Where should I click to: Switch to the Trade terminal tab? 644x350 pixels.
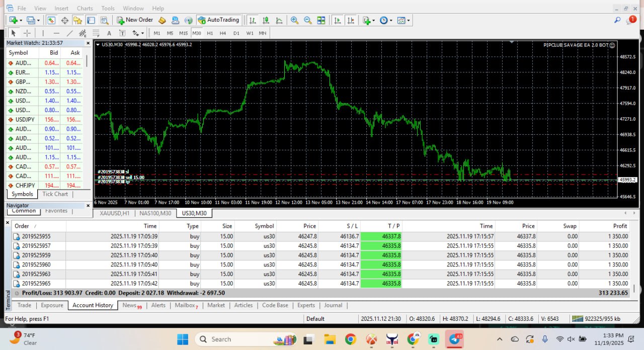click(x=24, y=305)
